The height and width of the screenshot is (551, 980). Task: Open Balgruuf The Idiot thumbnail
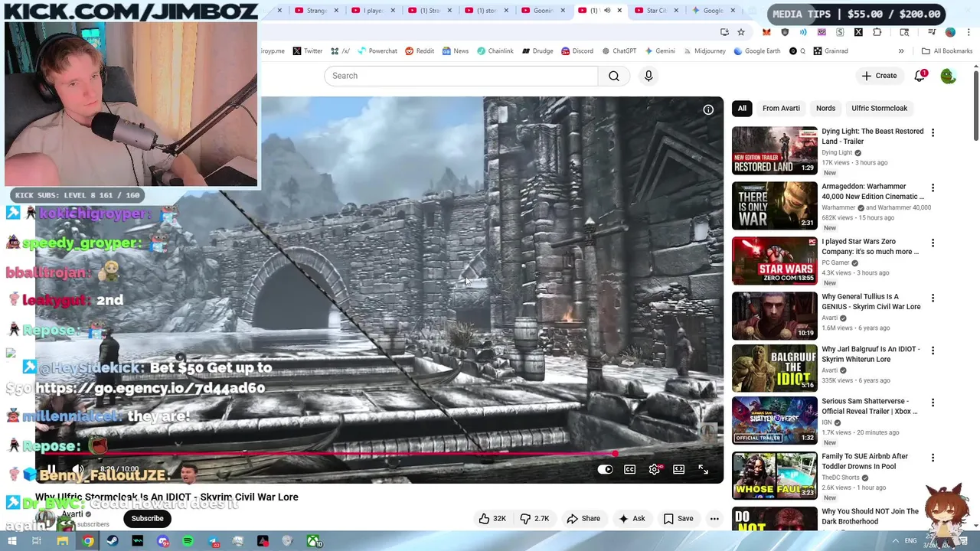tap(774, 368)
